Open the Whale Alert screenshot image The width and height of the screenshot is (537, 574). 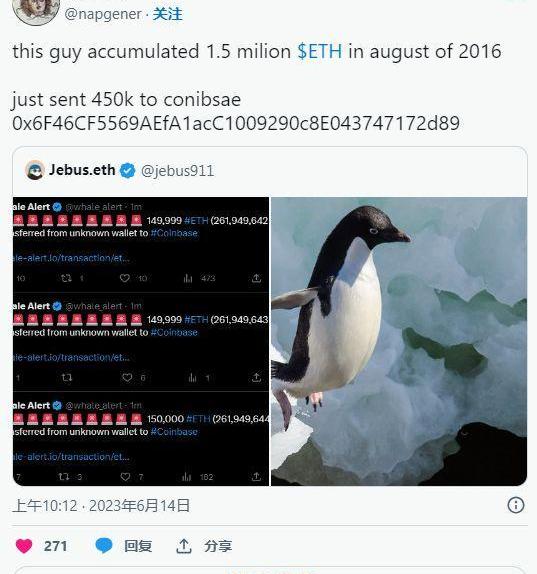tap(141, 342)
